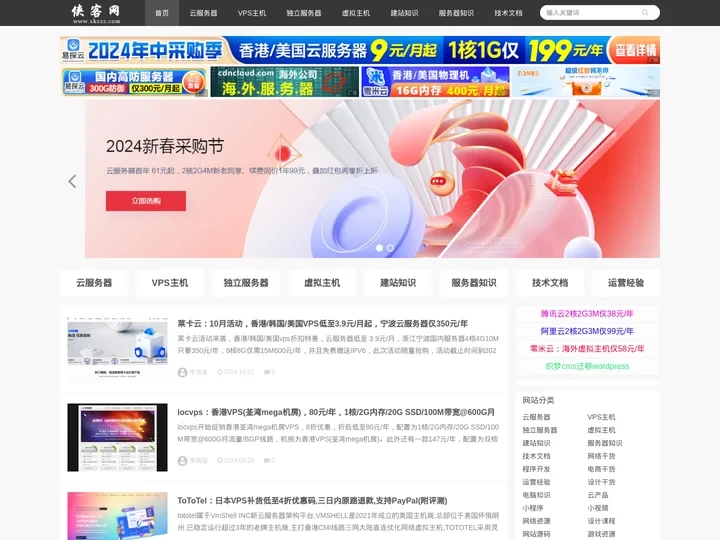Open the 技术文档 category tile

(550, 283)
